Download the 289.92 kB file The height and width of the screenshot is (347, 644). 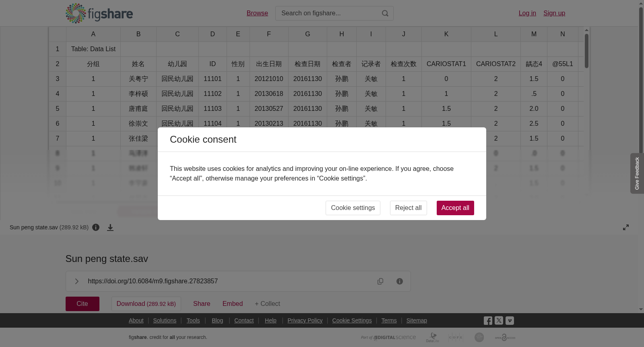(x=146, y=304)
